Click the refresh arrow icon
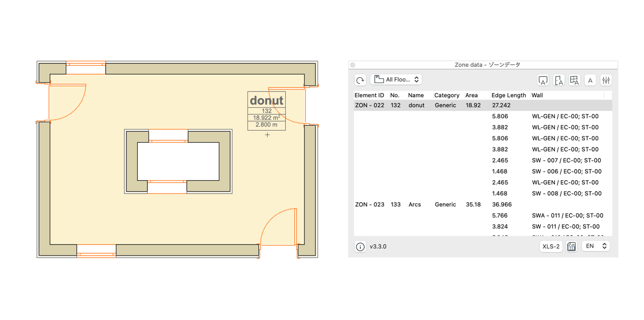This screenshot has height=320, width=644. click(x=360, y=80)
